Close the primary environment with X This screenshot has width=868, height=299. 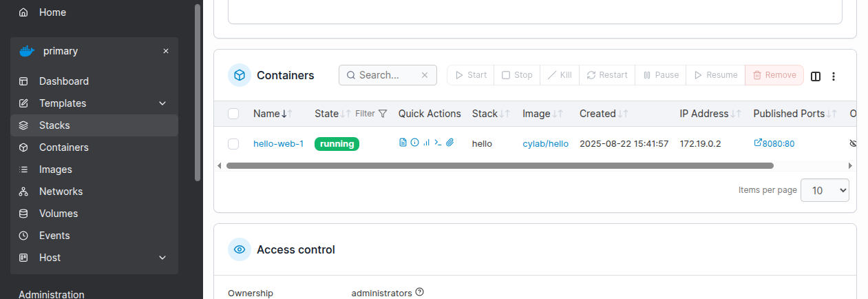166,51
